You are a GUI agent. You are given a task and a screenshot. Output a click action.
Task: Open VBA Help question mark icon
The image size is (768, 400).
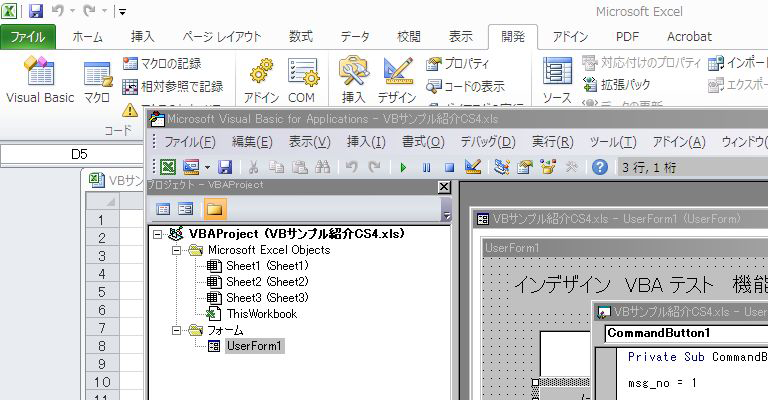click(x=600, y=167)
